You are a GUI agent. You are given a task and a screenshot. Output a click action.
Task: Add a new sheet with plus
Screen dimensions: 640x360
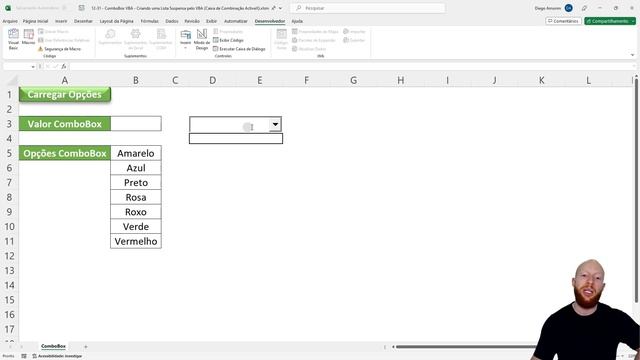coord(86,347)
